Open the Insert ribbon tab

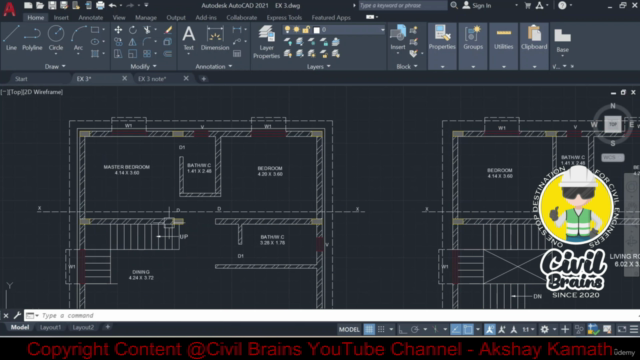(61, 18)
